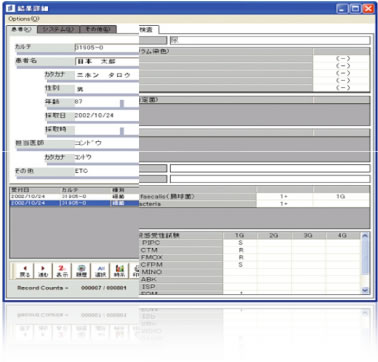Screen dimensions: 378x362
Task: Click the application icon in the title bar
Action: pos(10,8)
